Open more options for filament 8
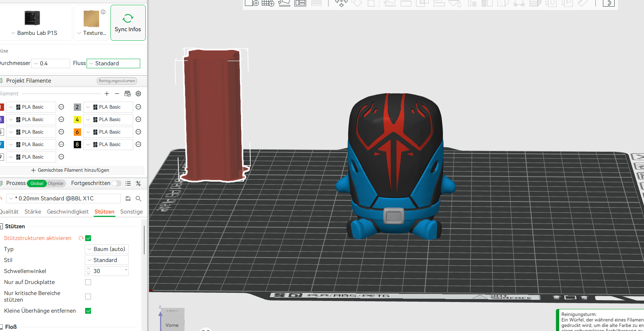The height and width of the screenshot is (331, 644). (x=138, y=144)
